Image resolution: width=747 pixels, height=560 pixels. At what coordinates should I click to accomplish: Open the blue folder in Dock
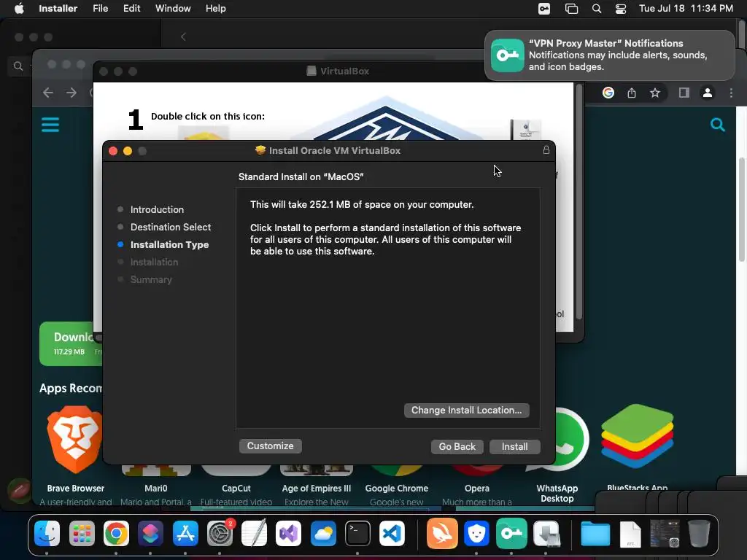595,533
